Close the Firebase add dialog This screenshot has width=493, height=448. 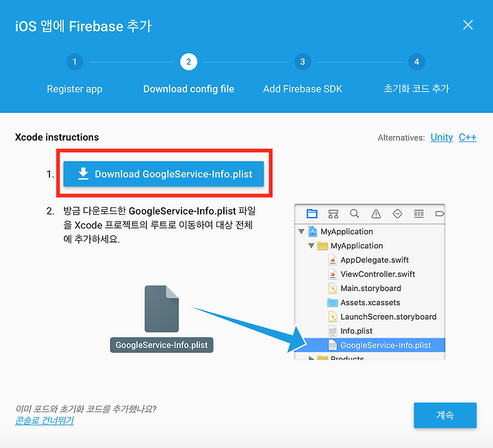(468, 25)
